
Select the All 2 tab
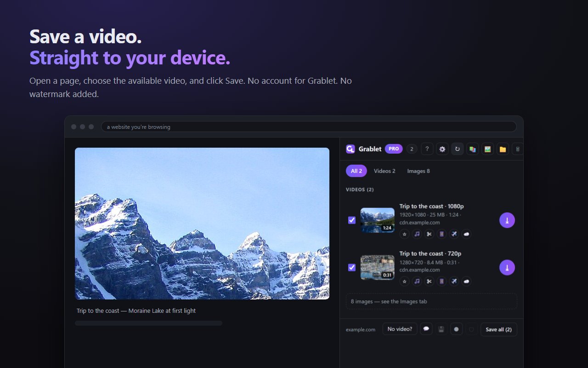pyautogui.click(x=356, y=171)
